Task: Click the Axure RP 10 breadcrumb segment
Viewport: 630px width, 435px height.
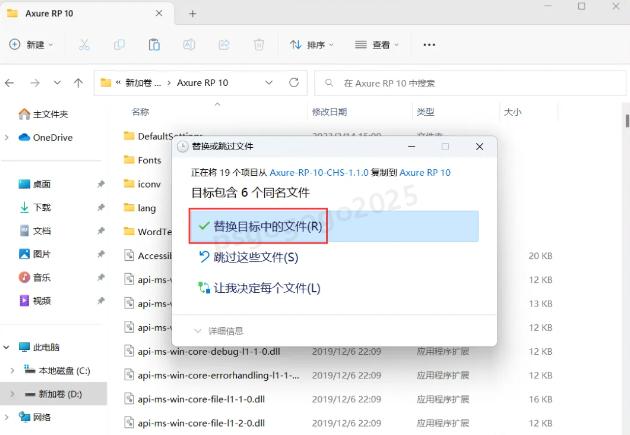Action: point(202,83)
